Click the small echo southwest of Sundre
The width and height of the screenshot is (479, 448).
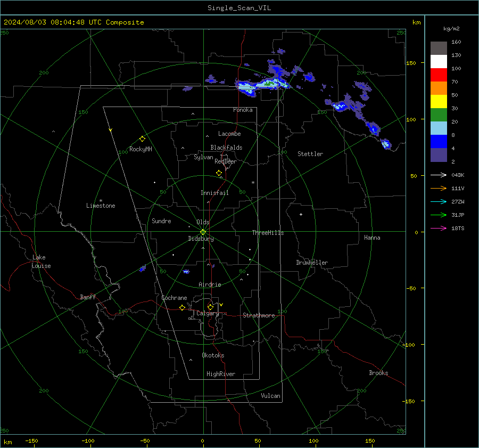coord(142,269)
